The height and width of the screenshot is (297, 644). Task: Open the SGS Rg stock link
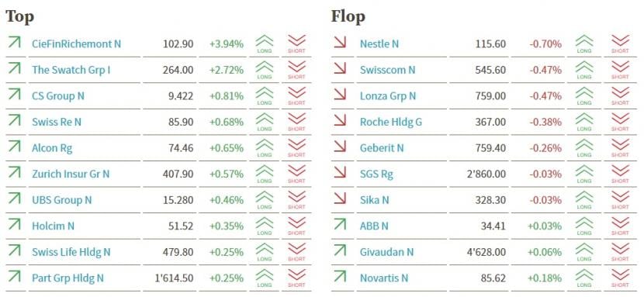[376, 174]
